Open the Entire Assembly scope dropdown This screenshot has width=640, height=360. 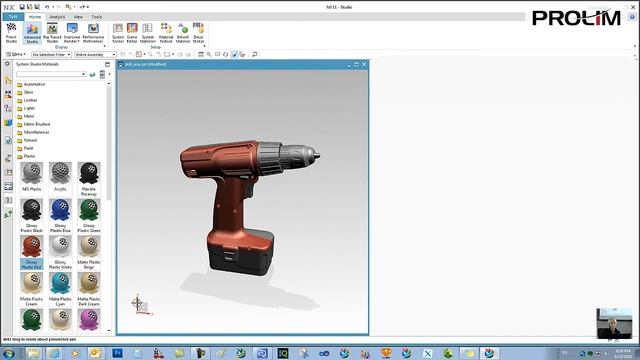point(96,54)
